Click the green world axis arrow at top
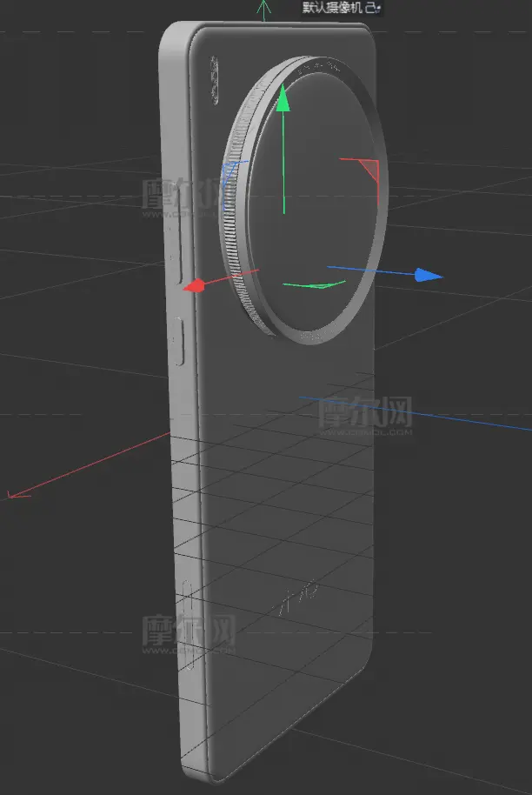The height and width of the screenshot is (795, 532). (263, 10)
